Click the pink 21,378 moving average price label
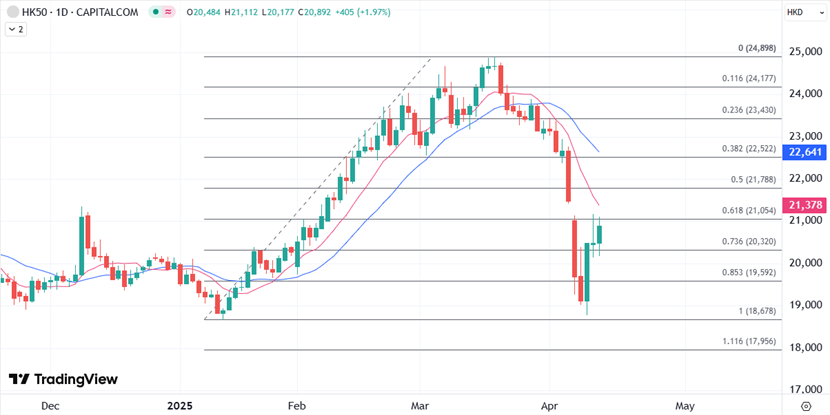The image size is (830, 415). pos(804,205)
